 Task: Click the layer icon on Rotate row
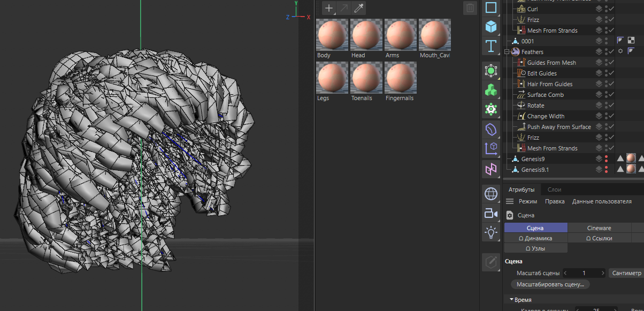[600, 105]
